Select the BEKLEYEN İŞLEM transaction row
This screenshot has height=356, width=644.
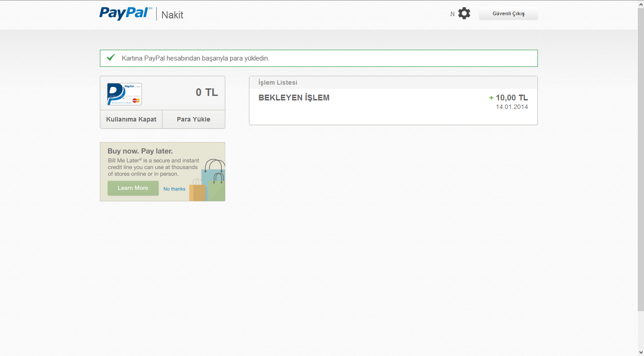pos(393,103)
